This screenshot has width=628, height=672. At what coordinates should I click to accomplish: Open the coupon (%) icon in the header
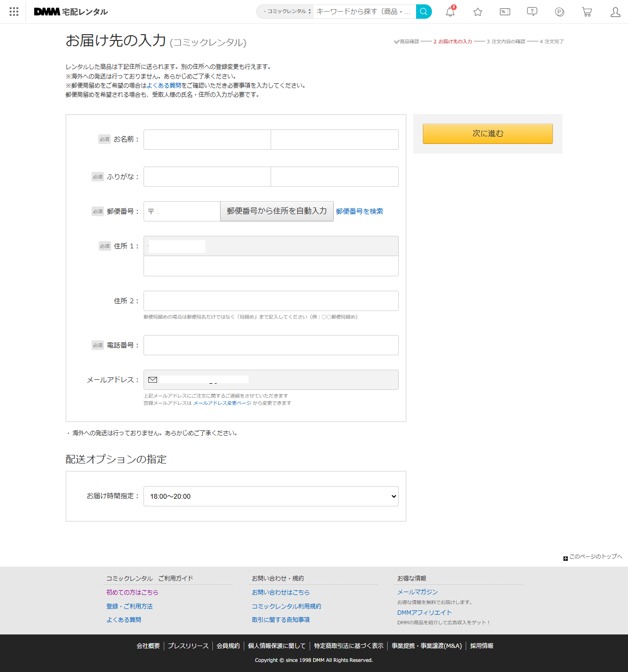click(505, 12)
